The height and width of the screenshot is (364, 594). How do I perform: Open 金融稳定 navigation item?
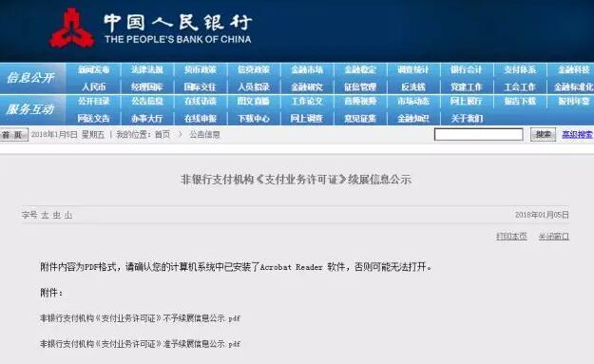coord(360,69)
